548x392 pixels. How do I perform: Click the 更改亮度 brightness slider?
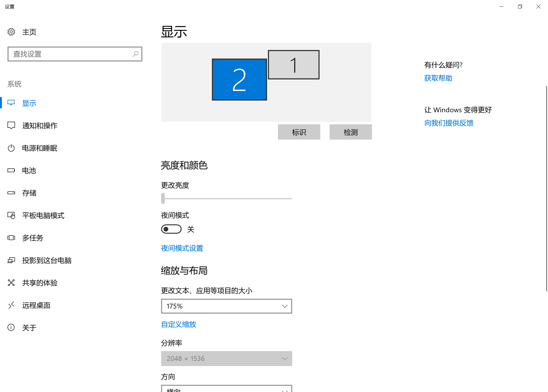(x=227, y=198)
